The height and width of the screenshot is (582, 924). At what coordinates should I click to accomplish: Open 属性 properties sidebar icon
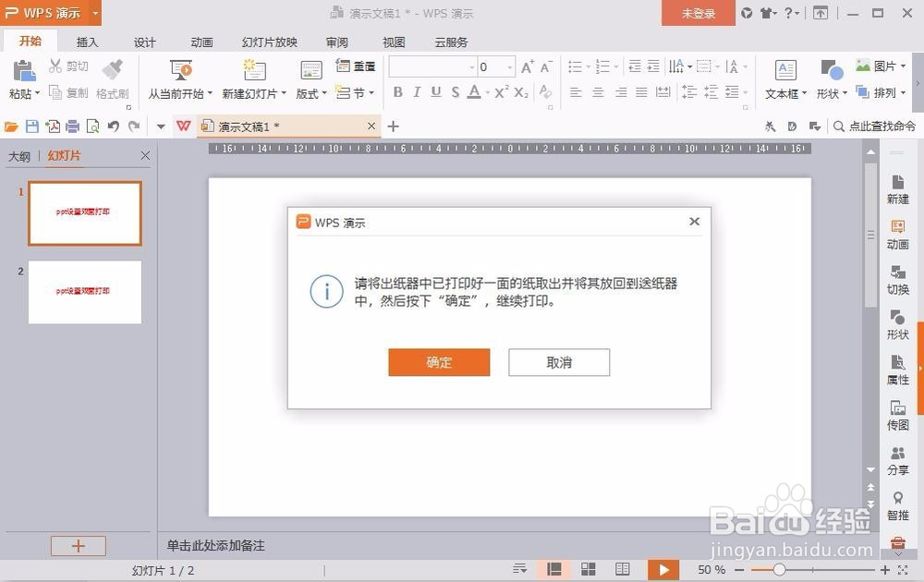897,370
